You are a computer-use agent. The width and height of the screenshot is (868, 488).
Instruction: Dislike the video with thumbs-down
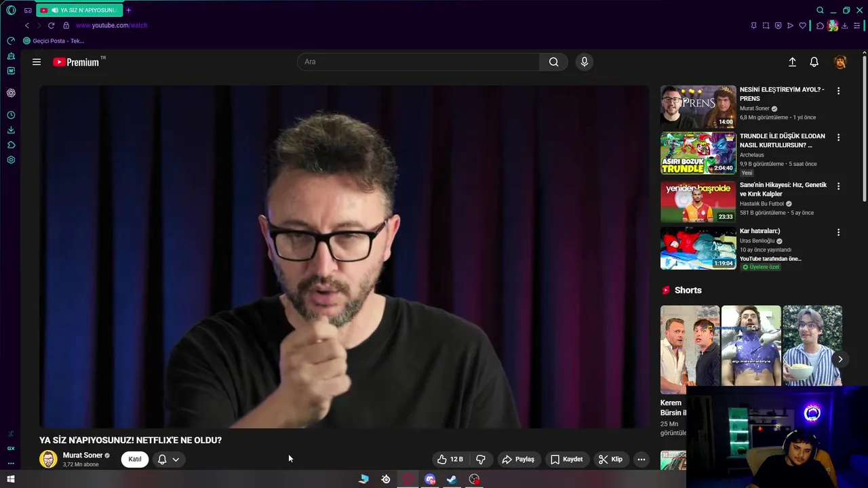(481, 459)
